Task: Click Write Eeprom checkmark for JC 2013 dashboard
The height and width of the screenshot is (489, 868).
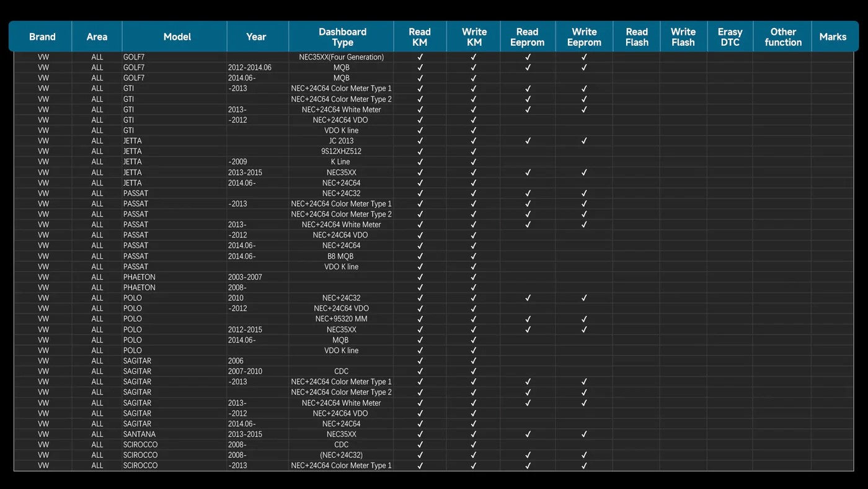Action: (x=583, y=141)
